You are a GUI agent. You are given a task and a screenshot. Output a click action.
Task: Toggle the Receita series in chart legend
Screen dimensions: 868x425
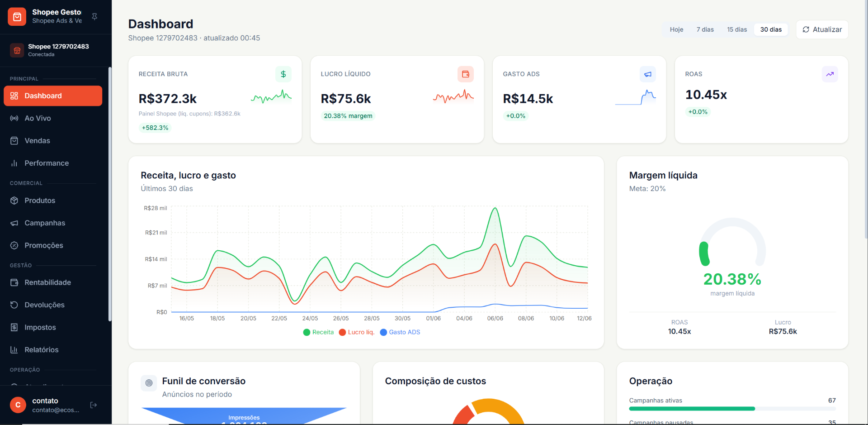318,332
